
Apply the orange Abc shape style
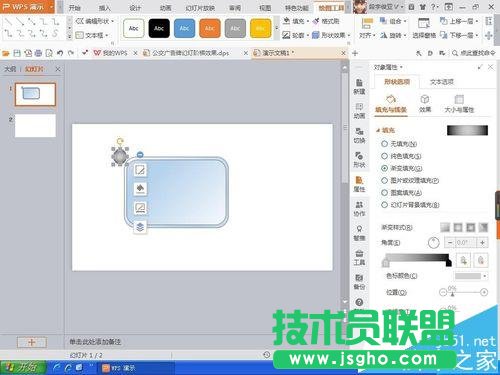point(210,28)
